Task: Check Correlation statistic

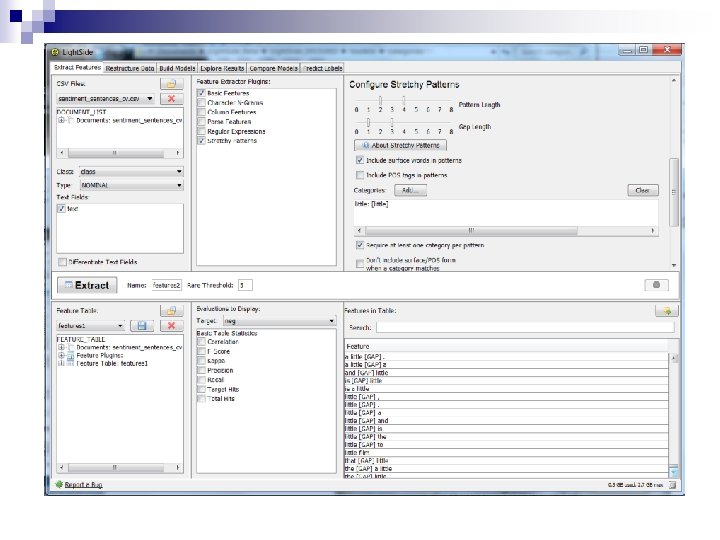Action: coord(201,342)
